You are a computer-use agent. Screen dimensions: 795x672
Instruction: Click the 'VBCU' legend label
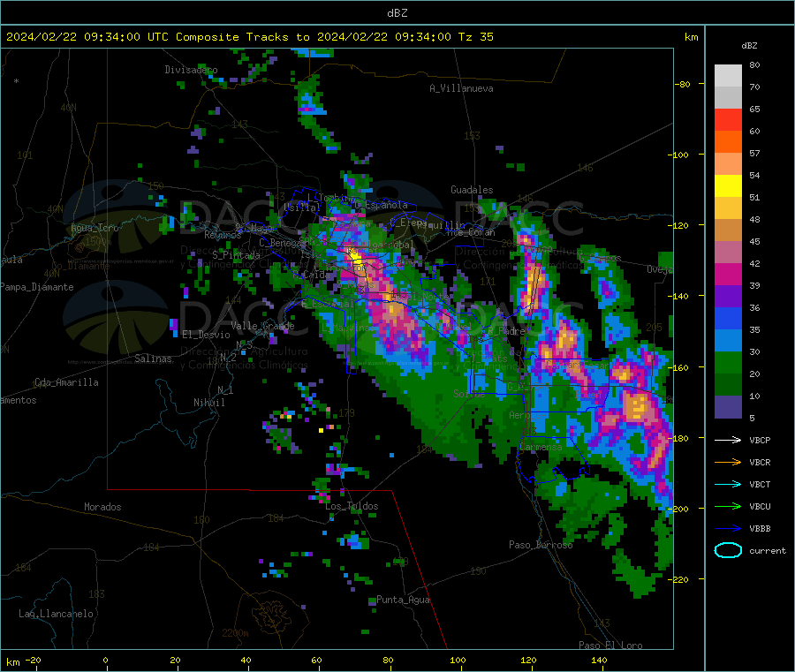coord(760,506)
